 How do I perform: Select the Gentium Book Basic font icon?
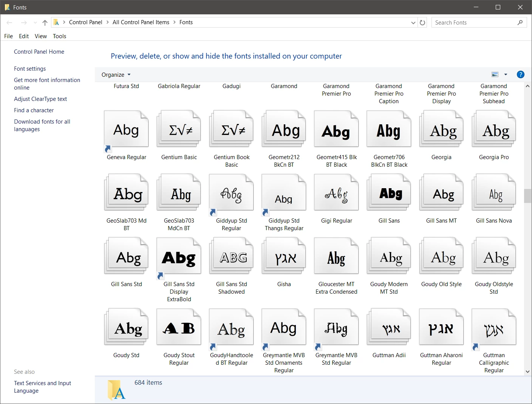point(231,129)
